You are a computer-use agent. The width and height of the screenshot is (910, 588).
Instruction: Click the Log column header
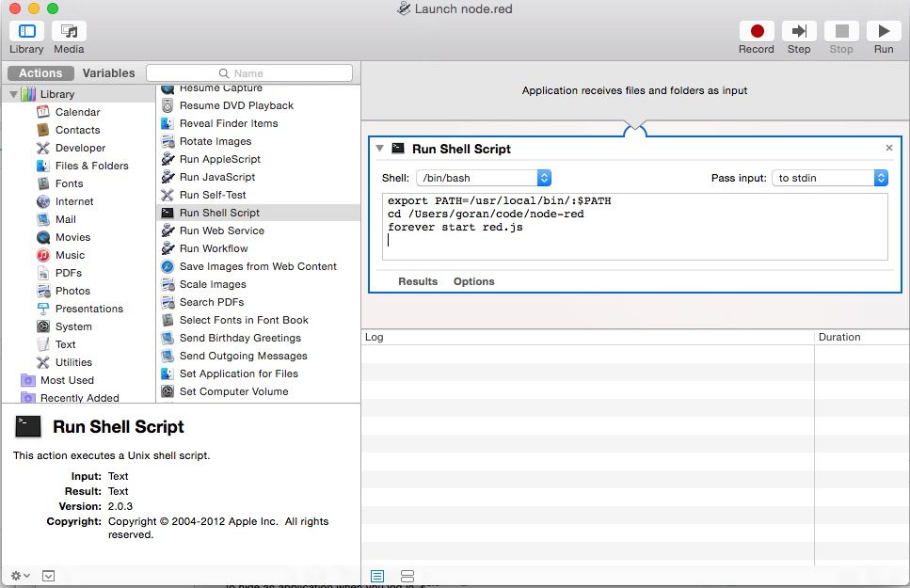pos(587,337)
